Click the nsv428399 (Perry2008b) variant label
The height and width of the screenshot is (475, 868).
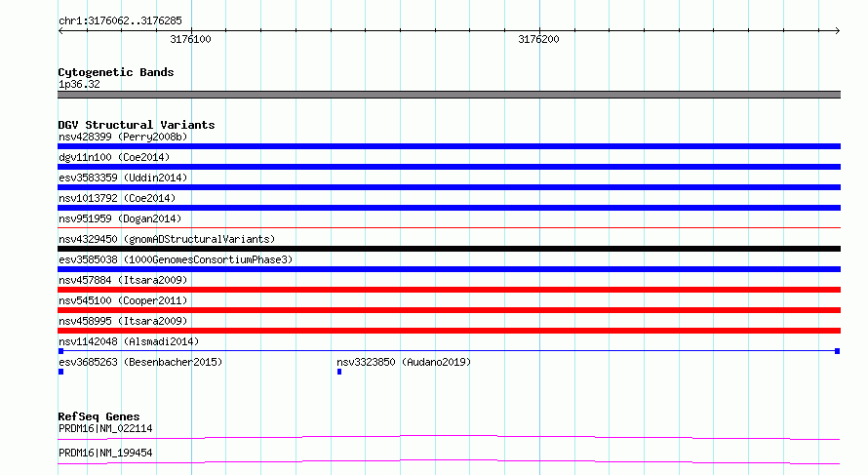tap(123, 137)
